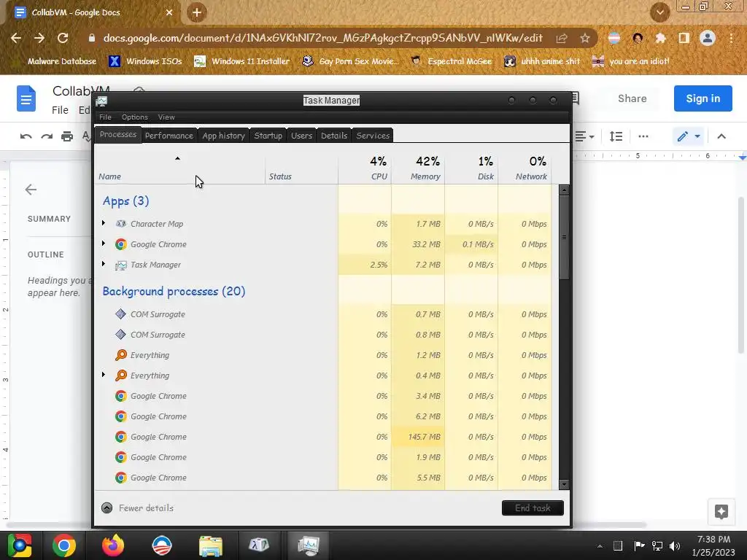Expand the Character Map process row
Image resolution: width=747 pixels, height=560 pixels.
point(104,223)
